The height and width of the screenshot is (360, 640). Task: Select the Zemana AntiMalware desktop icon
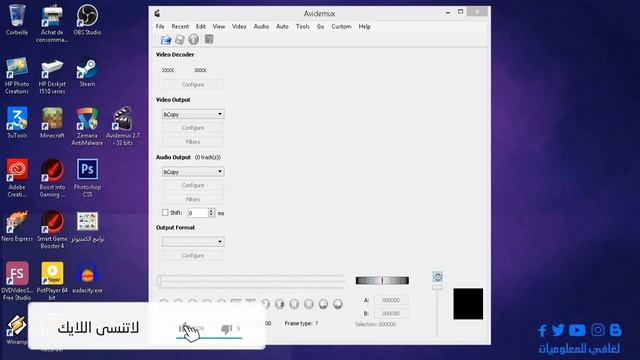coord(87,127)
